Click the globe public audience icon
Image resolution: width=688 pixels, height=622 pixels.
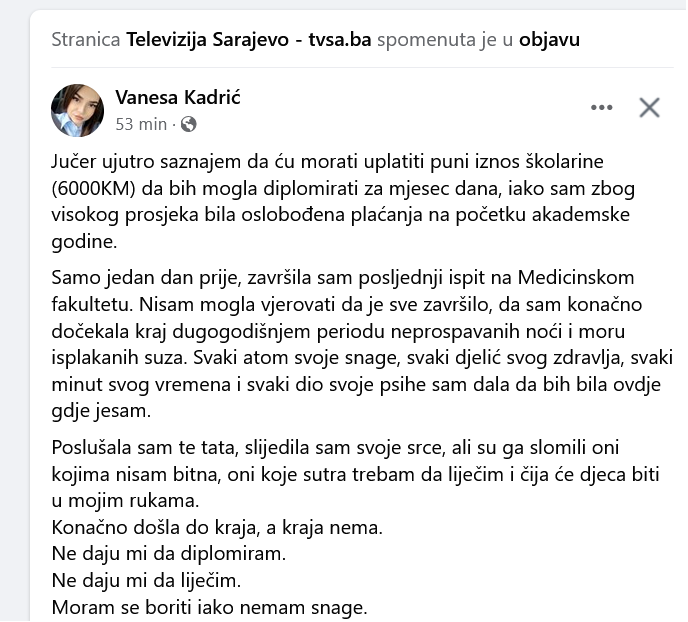pyautogui.click(x=189, y=124)
